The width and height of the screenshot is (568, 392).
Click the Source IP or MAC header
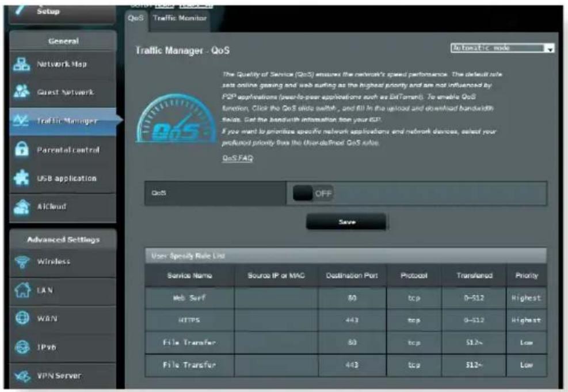click(x=276, y=276)
